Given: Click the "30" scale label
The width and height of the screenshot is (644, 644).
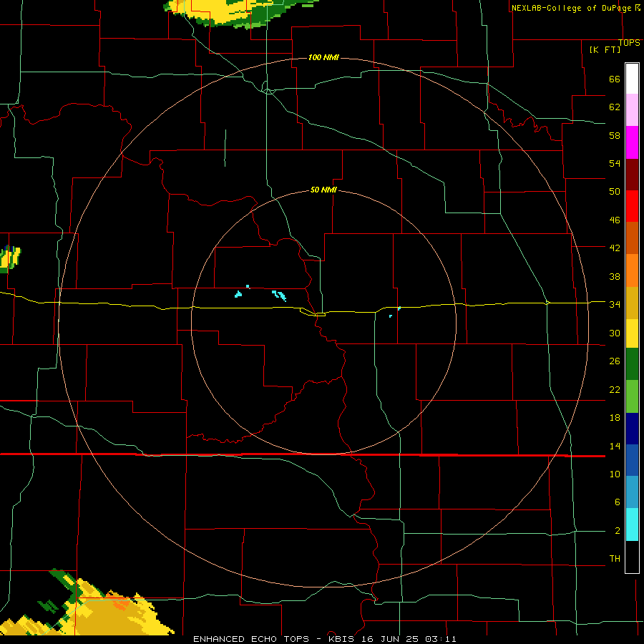Looking at the screenshot, I should (615, 333).
